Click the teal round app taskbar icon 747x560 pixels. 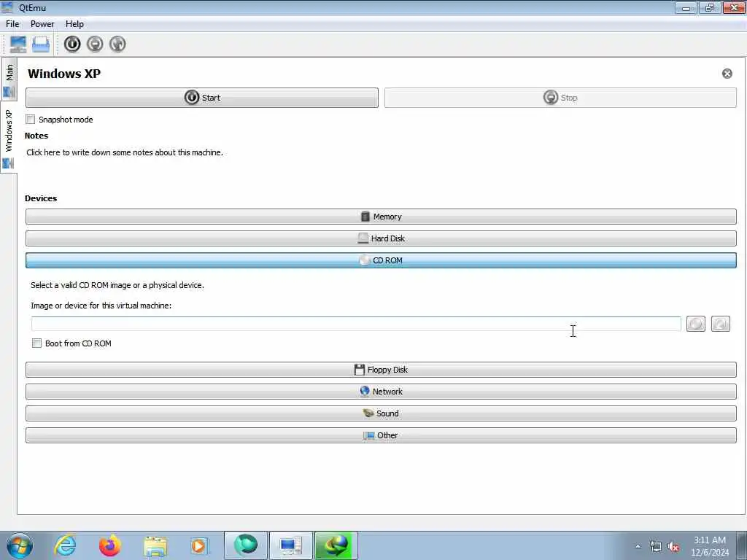pos(246,545)
